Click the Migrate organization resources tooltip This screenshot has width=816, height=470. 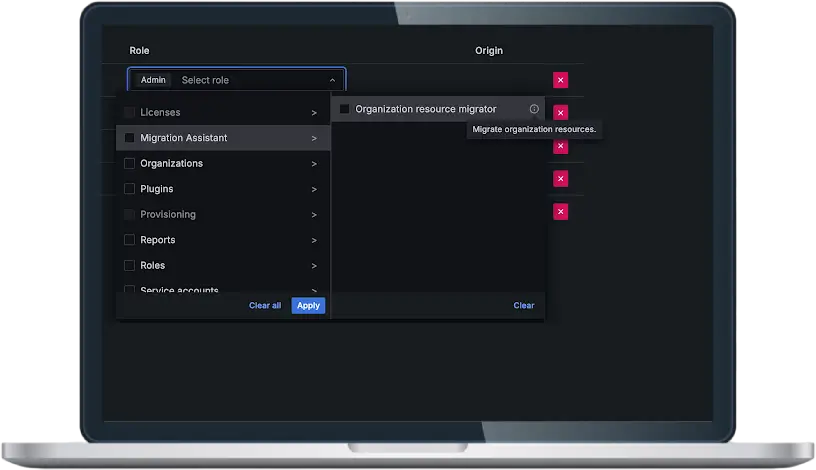534,129
